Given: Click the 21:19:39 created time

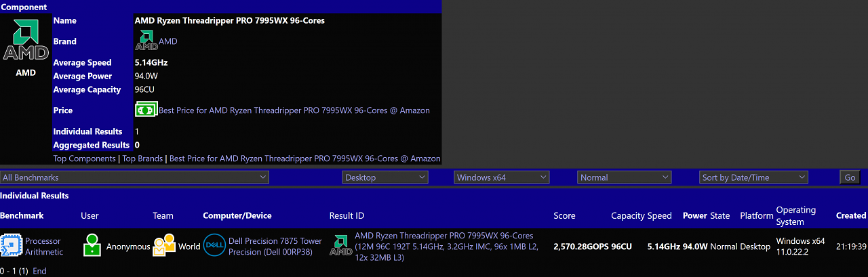Looking at the screenshot, I should tap(851, 247).
